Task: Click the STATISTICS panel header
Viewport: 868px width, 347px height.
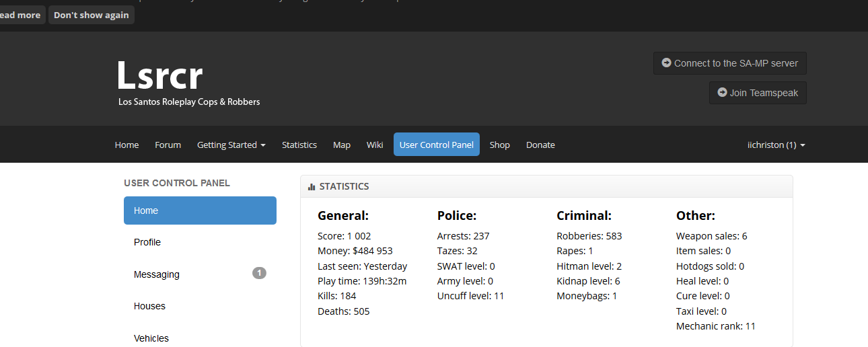Action: pos(546,186)
